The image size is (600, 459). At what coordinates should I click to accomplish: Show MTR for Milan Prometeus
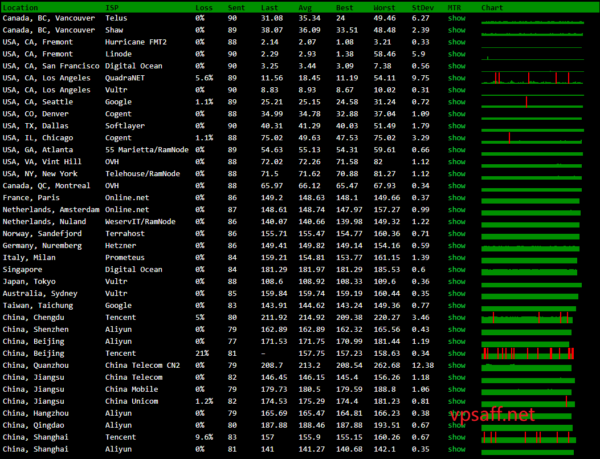point(457,257)
